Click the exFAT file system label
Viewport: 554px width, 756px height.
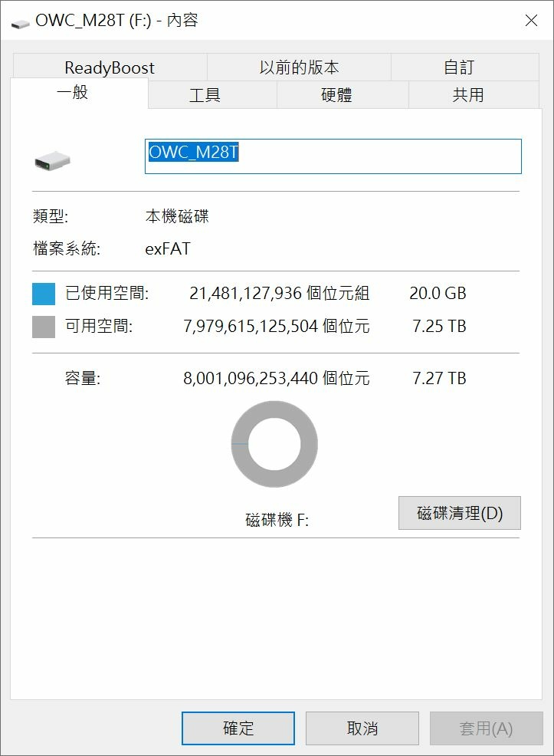point(168,248)
